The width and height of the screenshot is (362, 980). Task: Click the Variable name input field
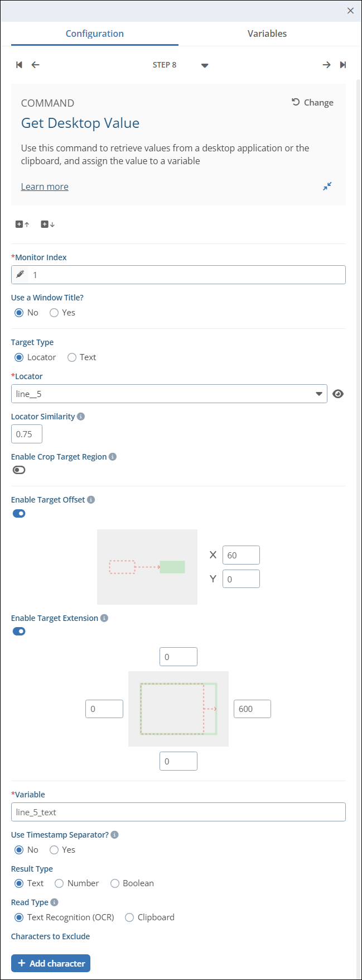178,812
